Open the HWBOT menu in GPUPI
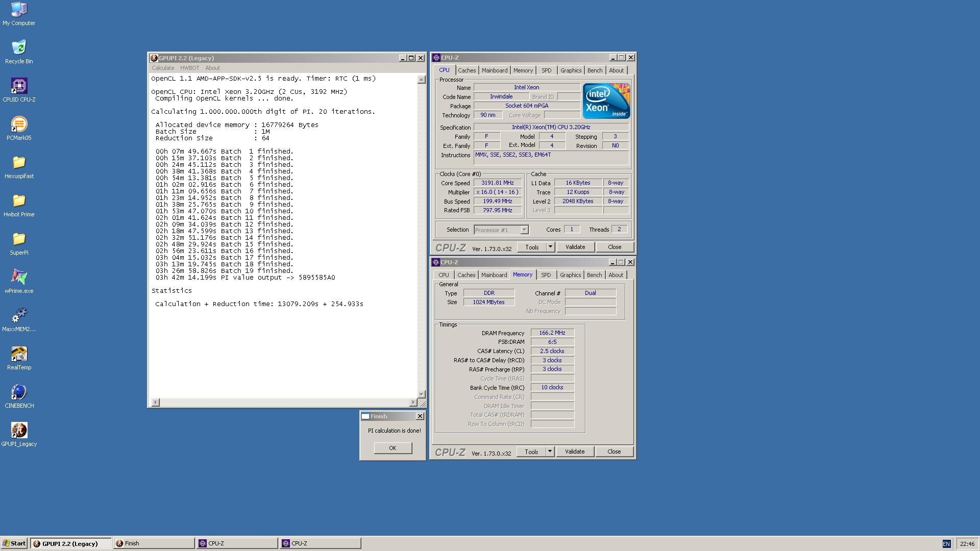 click(189, 68)
